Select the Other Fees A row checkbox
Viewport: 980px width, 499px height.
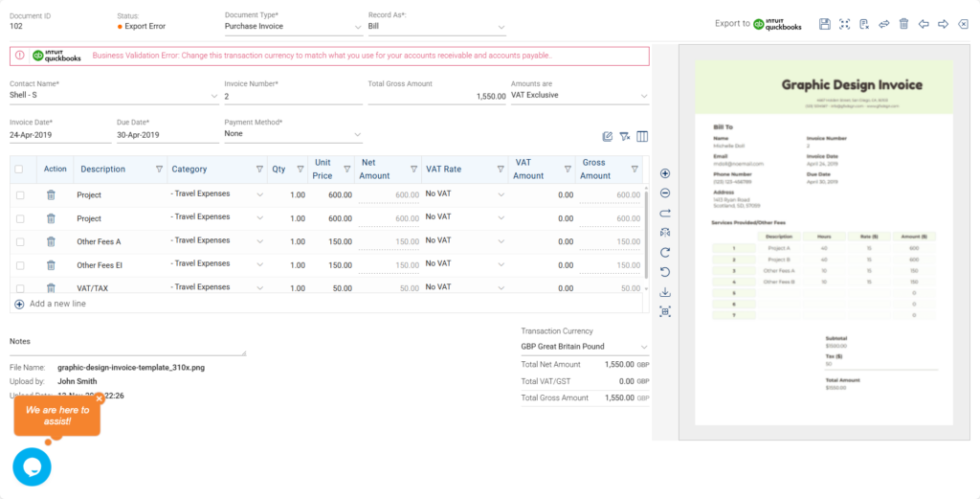click(x=20, y=241)
